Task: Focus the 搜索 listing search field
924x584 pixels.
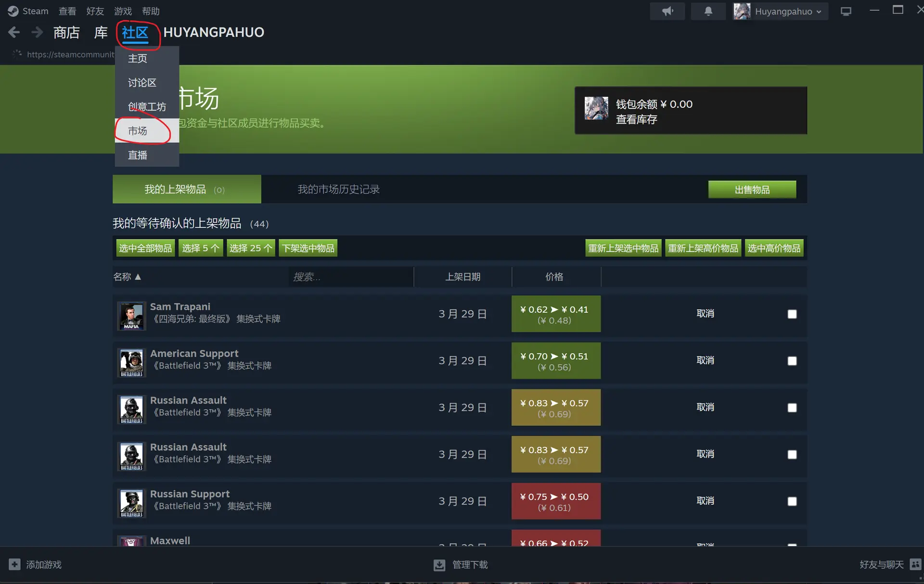Action: (351, 277)
